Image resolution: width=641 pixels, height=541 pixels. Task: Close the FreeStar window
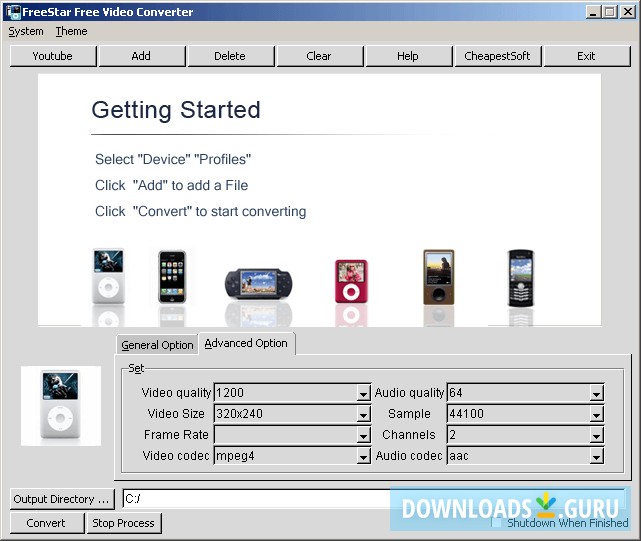(x=627, y=12)
